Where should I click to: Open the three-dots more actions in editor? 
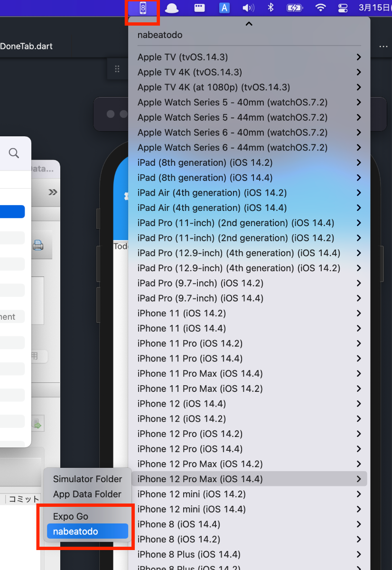point(383,47)
